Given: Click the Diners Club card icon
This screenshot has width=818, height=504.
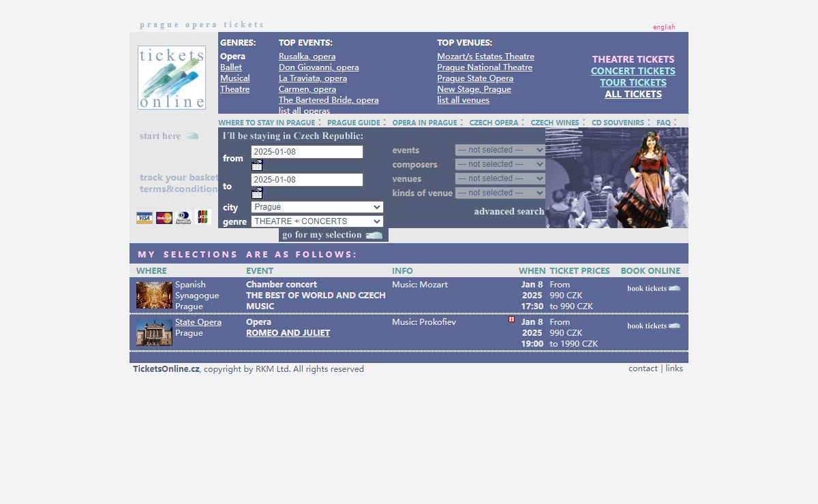Looking at the screenshot, I should 183,218.
